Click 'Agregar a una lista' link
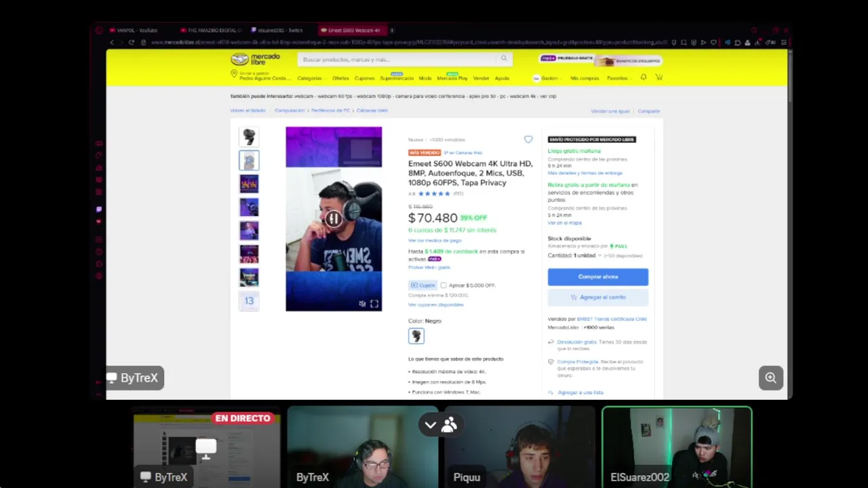Viewport: 868px width, 488px height. point(580,392)
